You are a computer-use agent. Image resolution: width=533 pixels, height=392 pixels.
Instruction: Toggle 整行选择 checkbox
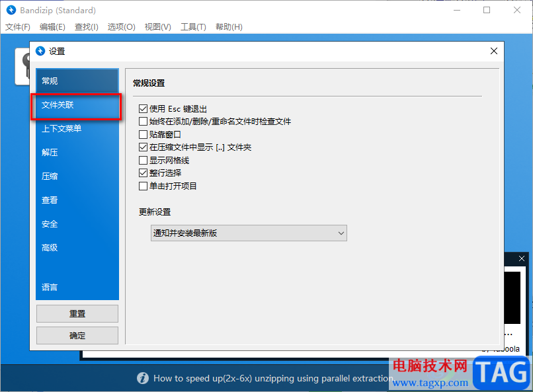tap(143, 173)
